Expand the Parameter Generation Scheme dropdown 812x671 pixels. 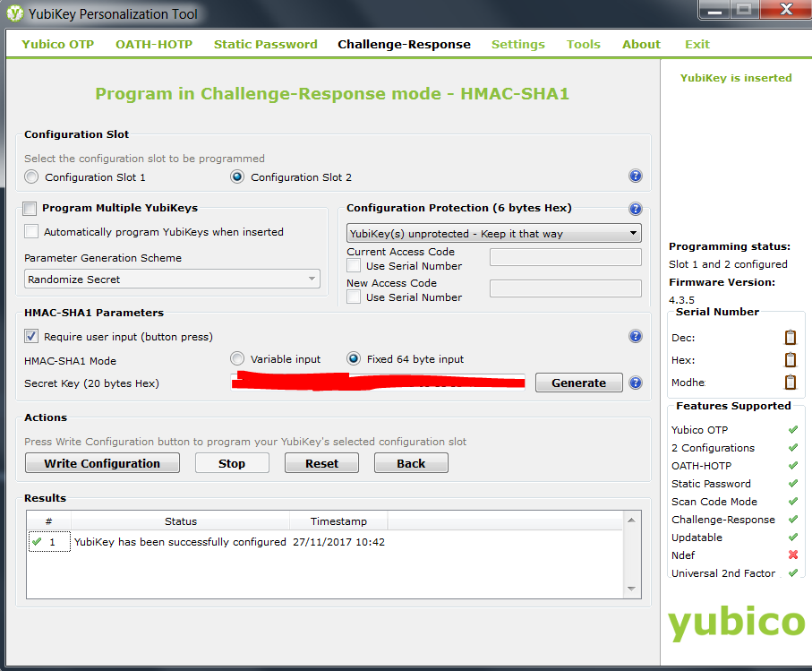(172, 280)
